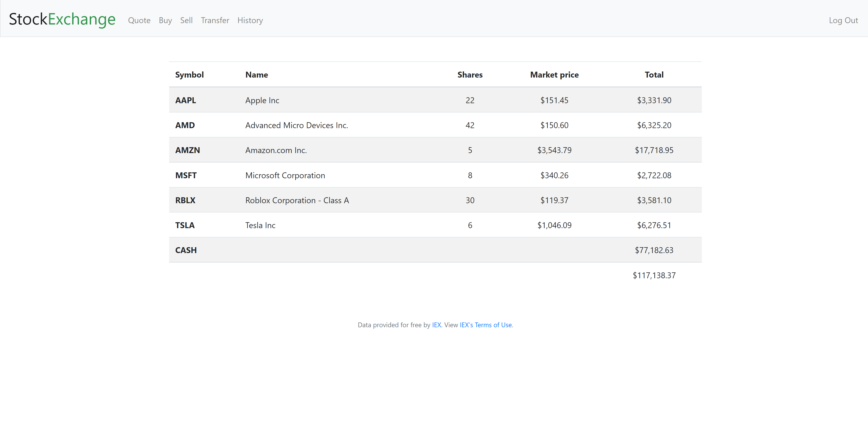Click the Name column header
The image size is (868, 427).
pos(256,75)
